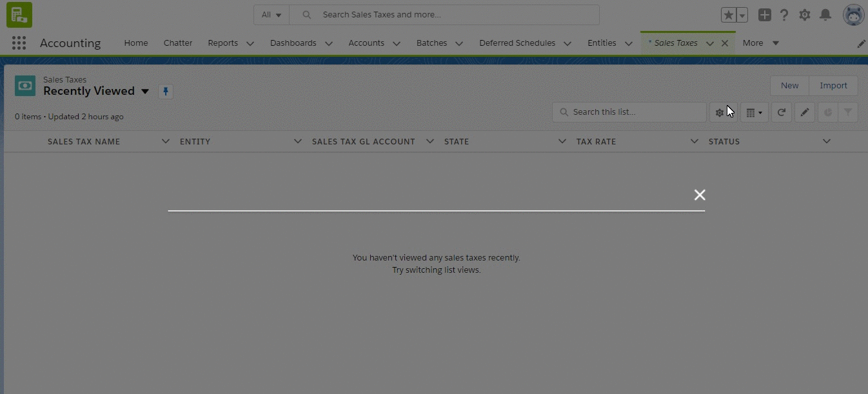Screen dimensions: 868x394
Task: Click the Import button
Action: [x=833, y=86]
